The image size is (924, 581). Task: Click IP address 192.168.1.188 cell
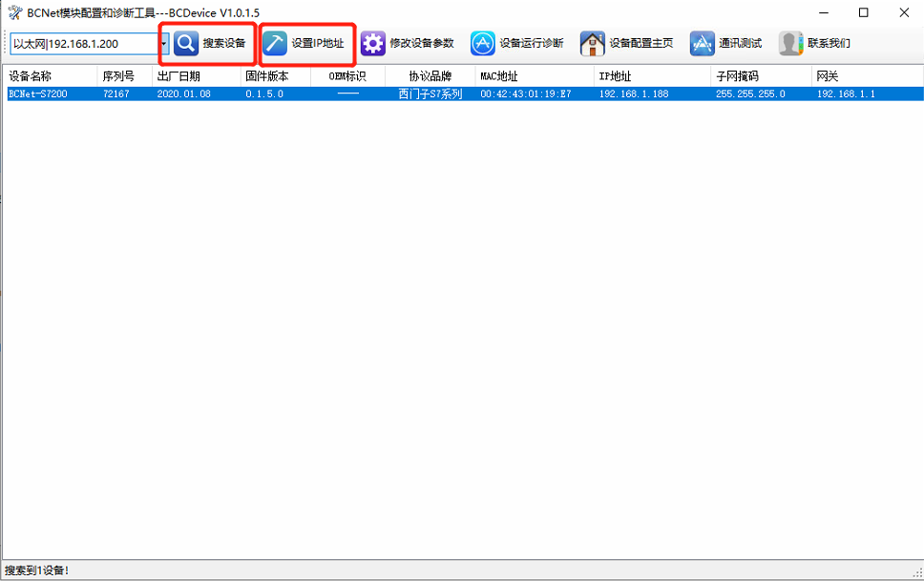coord(634,93)
